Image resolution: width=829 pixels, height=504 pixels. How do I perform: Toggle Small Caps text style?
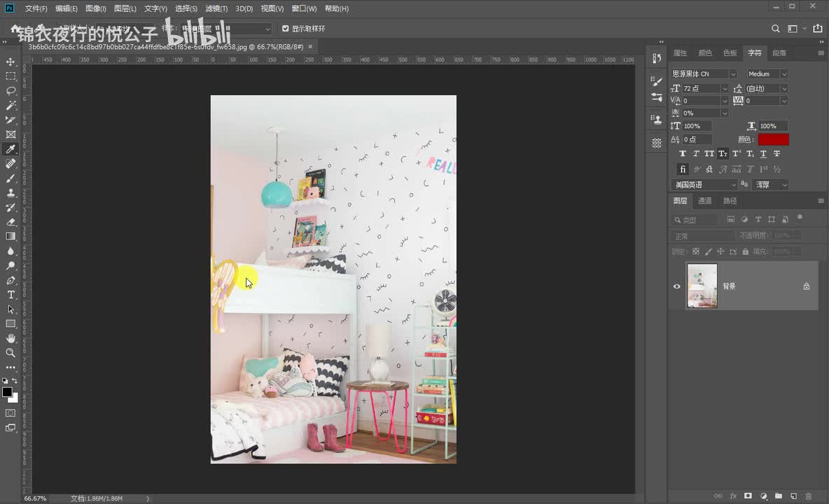723,154
